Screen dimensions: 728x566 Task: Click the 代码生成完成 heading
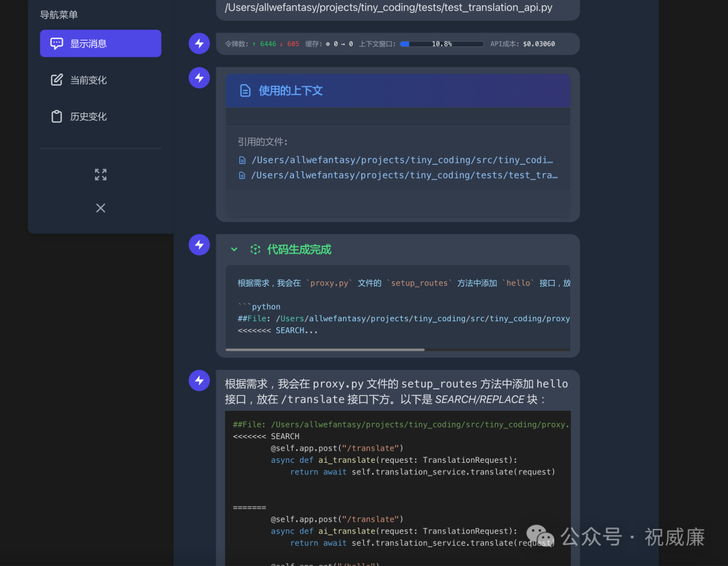tap(299, 250)
